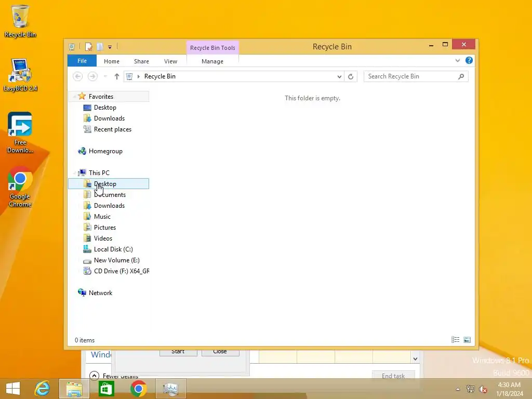This screenshot has height=399, width=532.
Task: Select This PC in navigation pane
Action: click(99, 172)
